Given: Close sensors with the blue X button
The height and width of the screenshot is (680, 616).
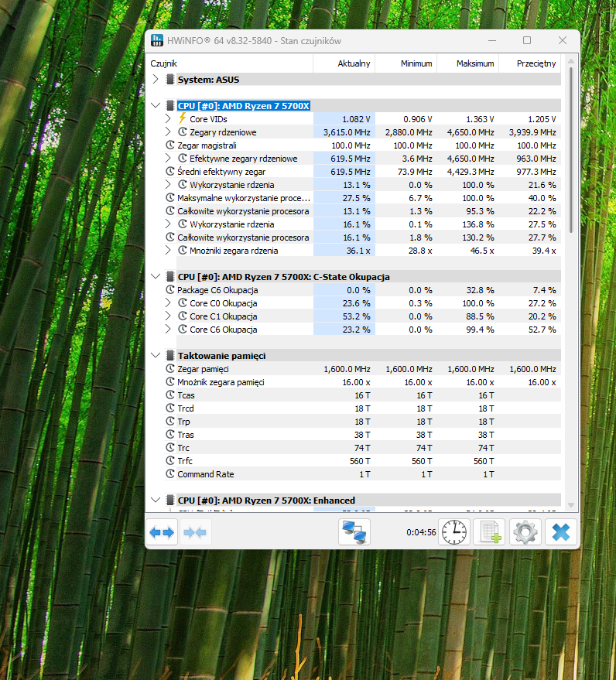Looking at the screenshot, I should pos(561,532).
